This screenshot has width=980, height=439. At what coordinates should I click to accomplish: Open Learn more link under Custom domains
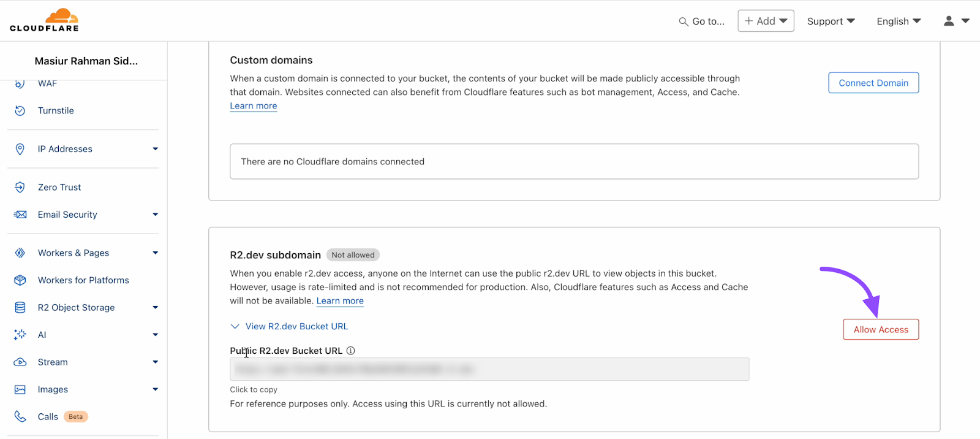254,105
